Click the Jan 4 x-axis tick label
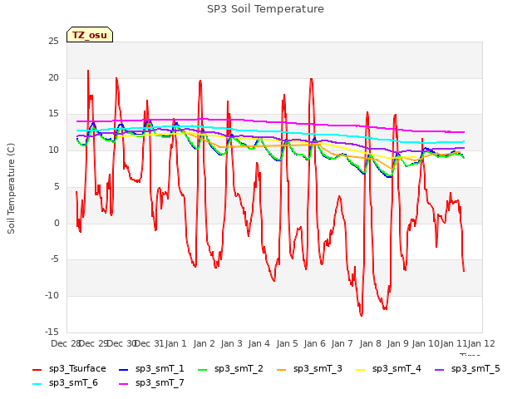The image size is (532, 399). pyautogui.click(x=259, y=343)
